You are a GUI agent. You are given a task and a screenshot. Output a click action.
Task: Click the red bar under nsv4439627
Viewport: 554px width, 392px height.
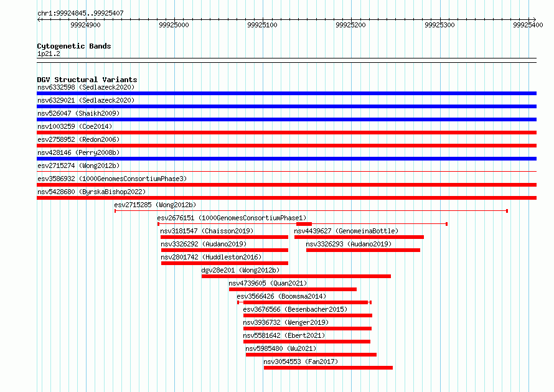359,237
